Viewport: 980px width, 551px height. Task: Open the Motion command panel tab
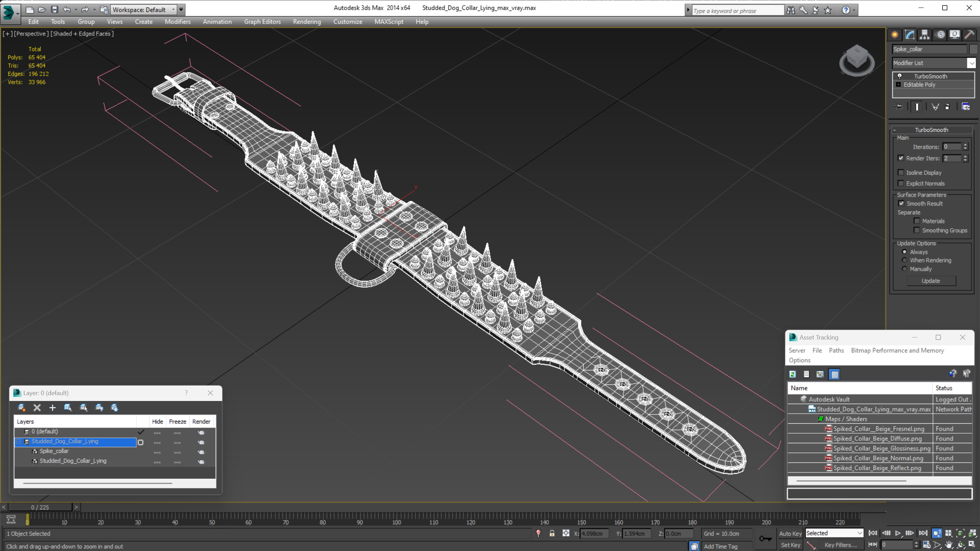940,35
